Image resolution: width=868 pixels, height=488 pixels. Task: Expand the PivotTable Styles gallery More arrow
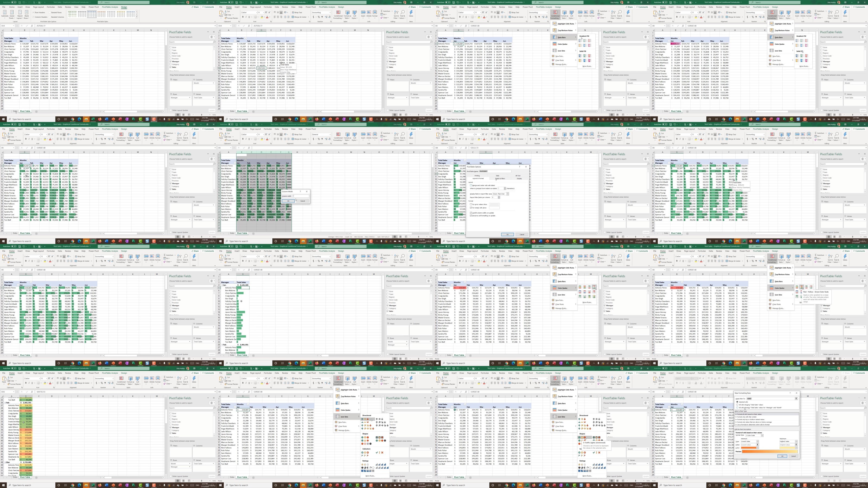coord(137,17)
